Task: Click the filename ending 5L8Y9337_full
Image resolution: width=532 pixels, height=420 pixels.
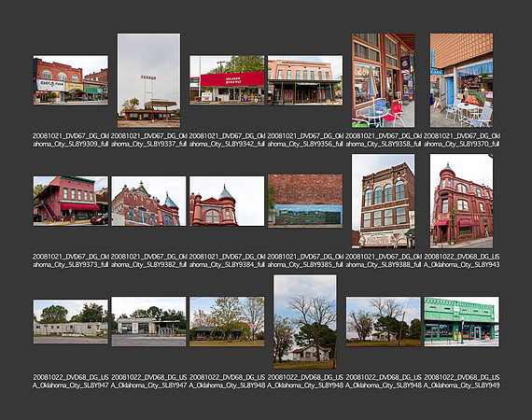Action: coord(148,140)
